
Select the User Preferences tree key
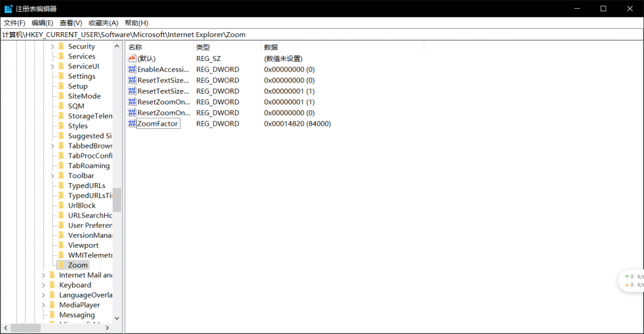click(x=90, y=225)
